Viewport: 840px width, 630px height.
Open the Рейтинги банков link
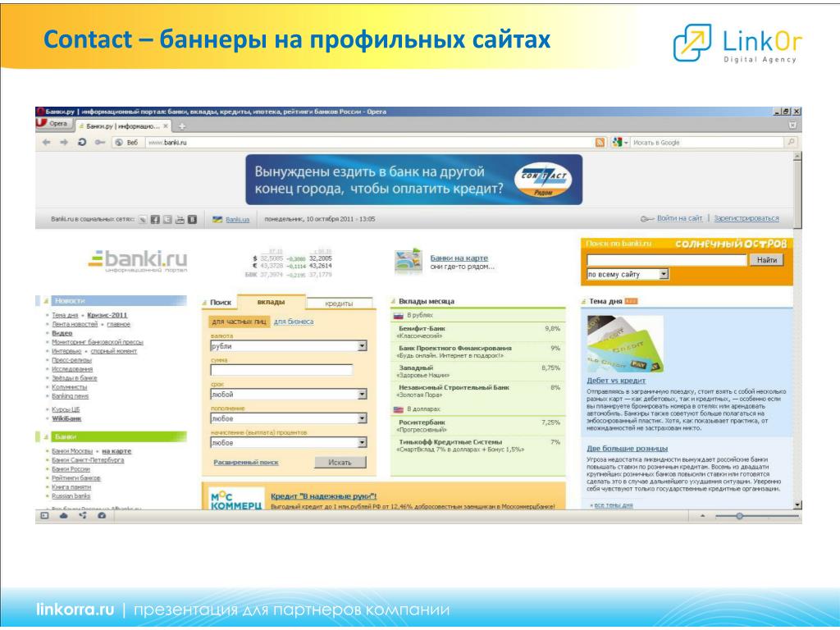[x=76, y=478]
